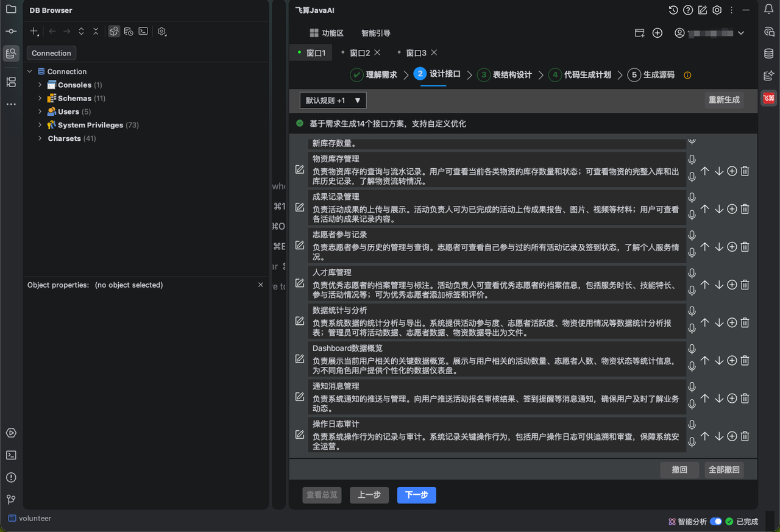Open the database clock icon in DB Browser toolbar
This screenshot has width=780, height=532.
point(129,31)
